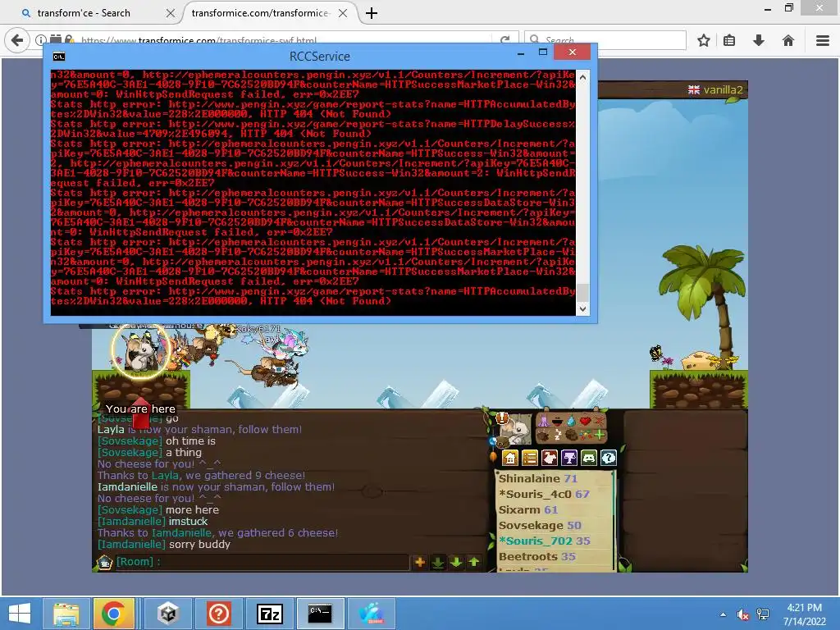Switch to the transform'ce - Search tab
The height and width of the screenshot is (630, 840).
coord(84,13)
